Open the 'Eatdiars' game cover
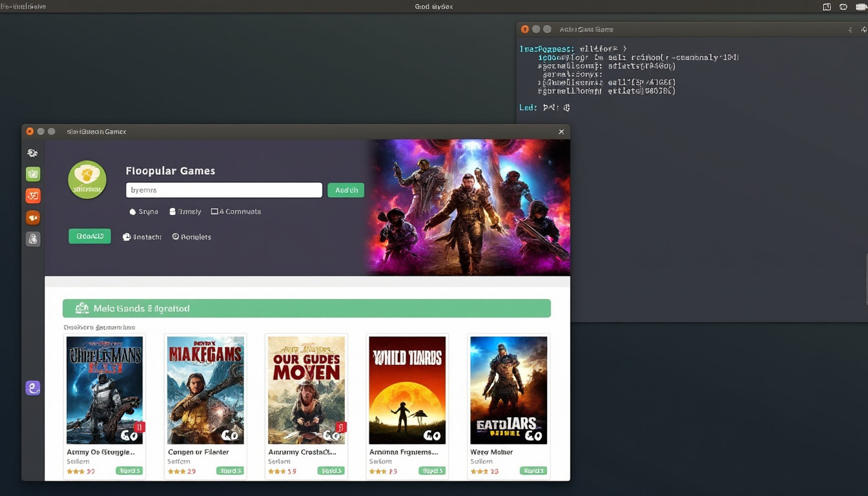 509,390
